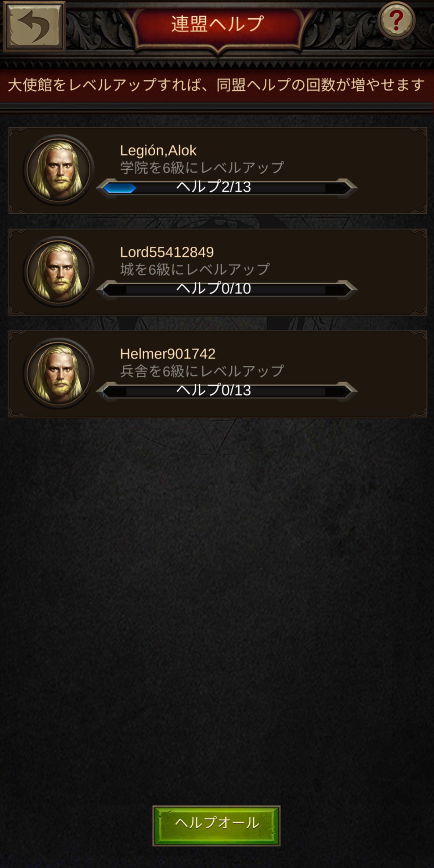Select 城を6級にレベルアップ request text
Screen dimensions: 434x868
[195, 269]
